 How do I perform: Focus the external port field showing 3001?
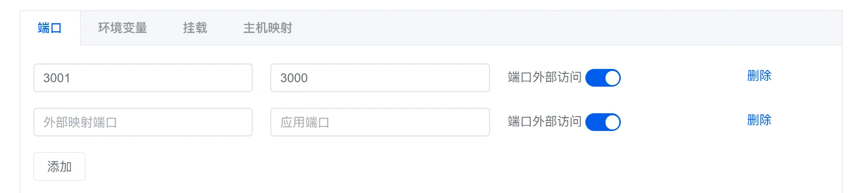pyautogui.click(x=143, y=78)
